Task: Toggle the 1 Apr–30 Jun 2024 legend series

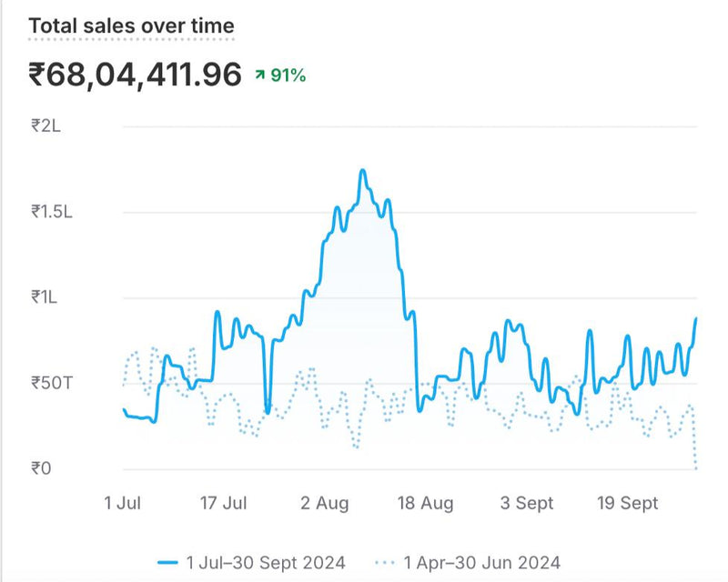Action: point(481,562)
